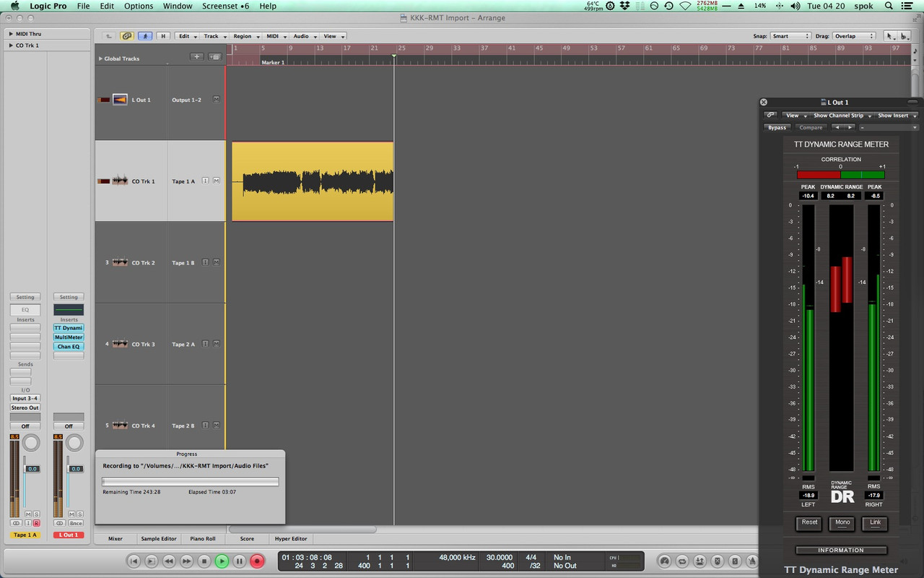Viewport: 924px width, 578px height.
Task: Open the File menu
Action: point(83,6)
